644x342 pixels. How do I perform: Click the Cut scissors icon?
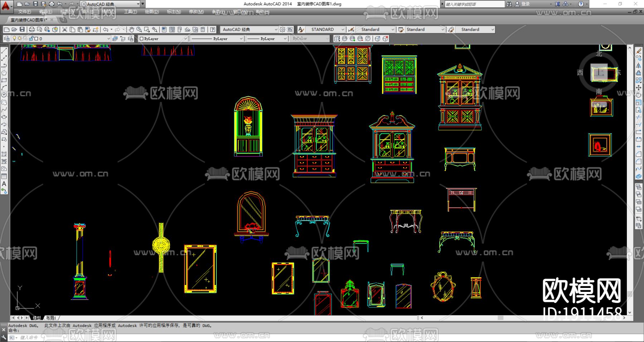coord(65,29)
